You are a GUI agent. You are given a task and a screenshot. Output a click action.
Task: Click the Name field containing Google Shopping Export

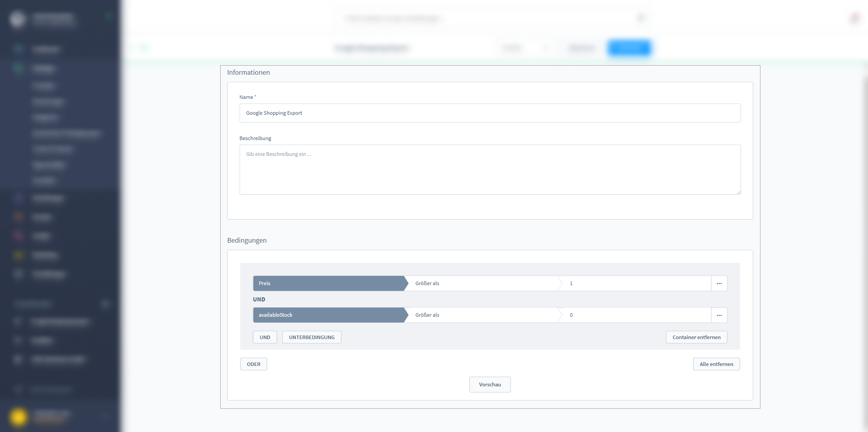[490, 113]
